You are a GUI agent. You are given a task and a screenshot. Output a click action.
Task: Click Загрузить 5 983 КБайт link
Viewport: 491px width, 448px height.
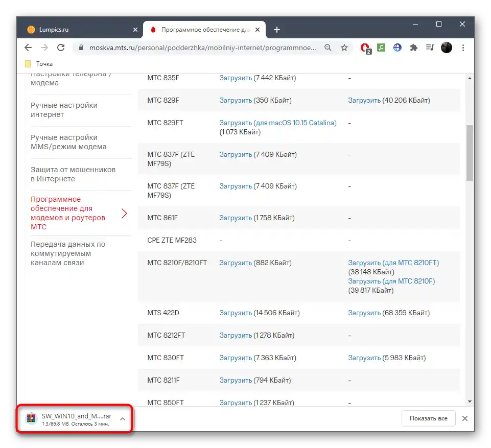[364, 358]
